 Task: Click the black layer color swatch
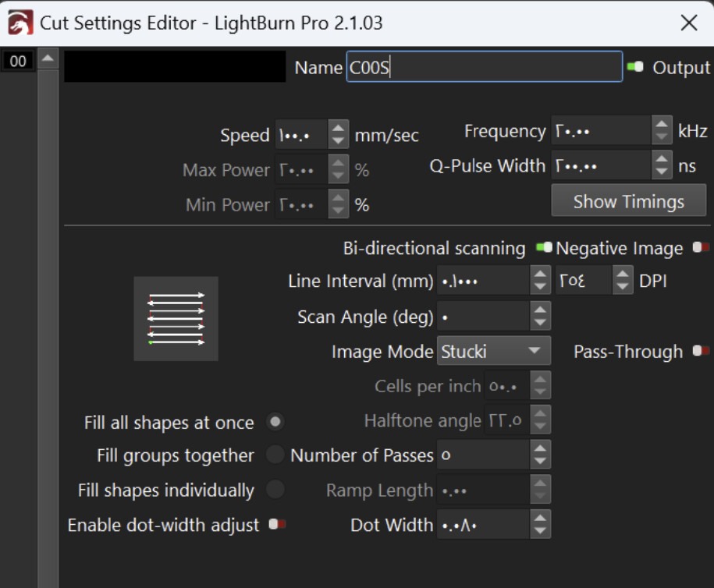pos(175,66)
